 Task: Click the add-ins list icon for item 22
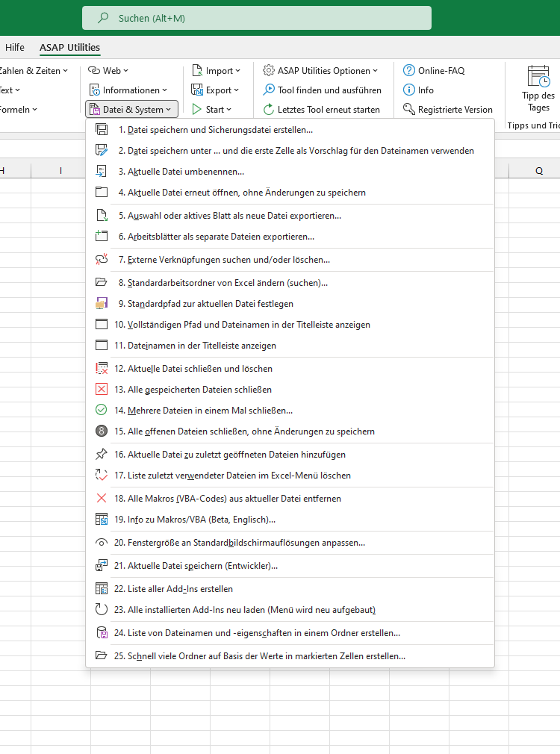[x=102, y=588]
